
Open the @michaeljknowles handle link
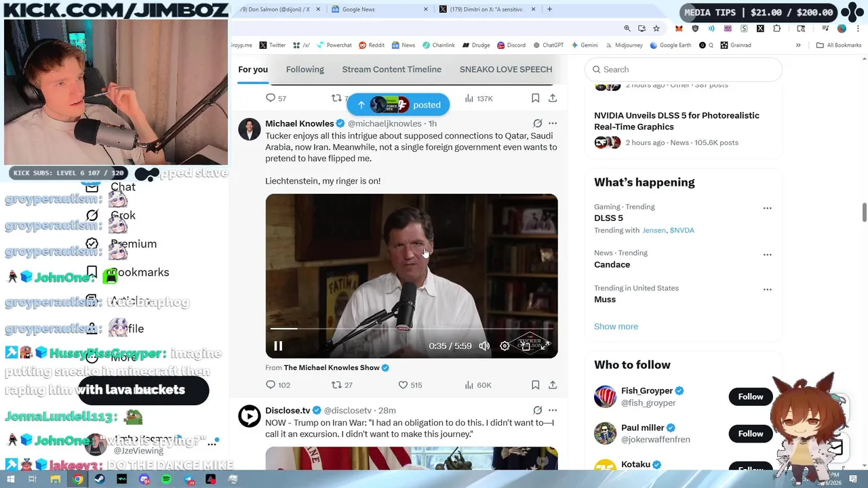pyautogui.click(x=384, y=123)
